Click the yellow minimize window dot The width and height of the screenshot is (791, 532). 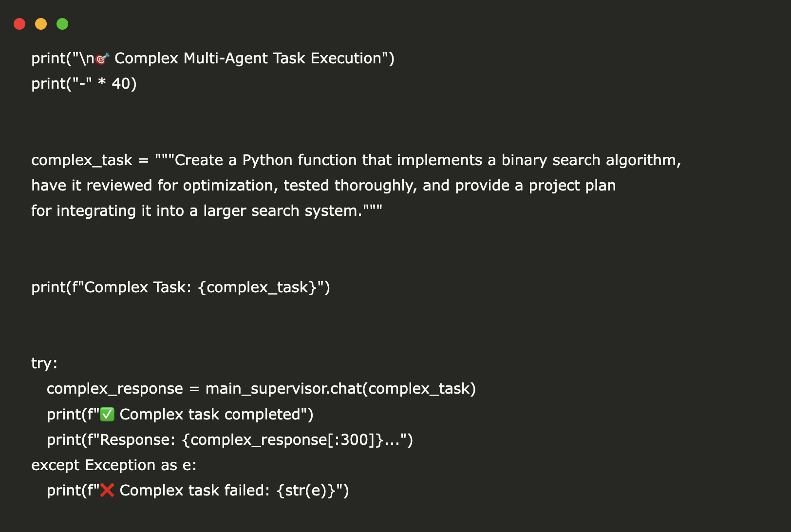click(x=41, y=24)
